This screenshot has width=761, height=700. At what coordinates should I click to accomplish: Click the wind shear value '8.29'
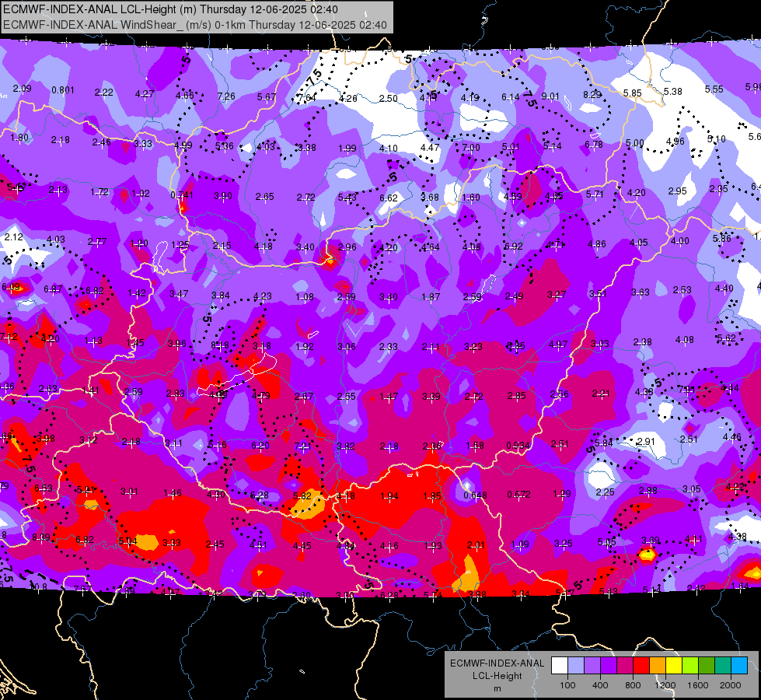point(592,95)
